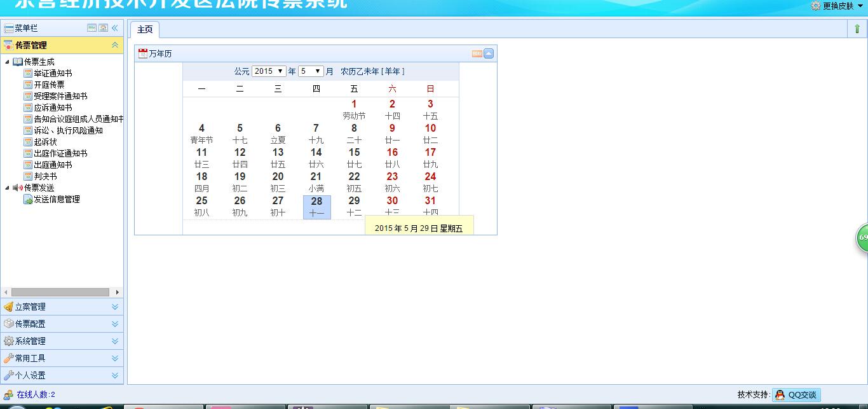Open the year dropdown showing 2015
The width and height of the screenshot is (868, 409).
pos(269,71)
